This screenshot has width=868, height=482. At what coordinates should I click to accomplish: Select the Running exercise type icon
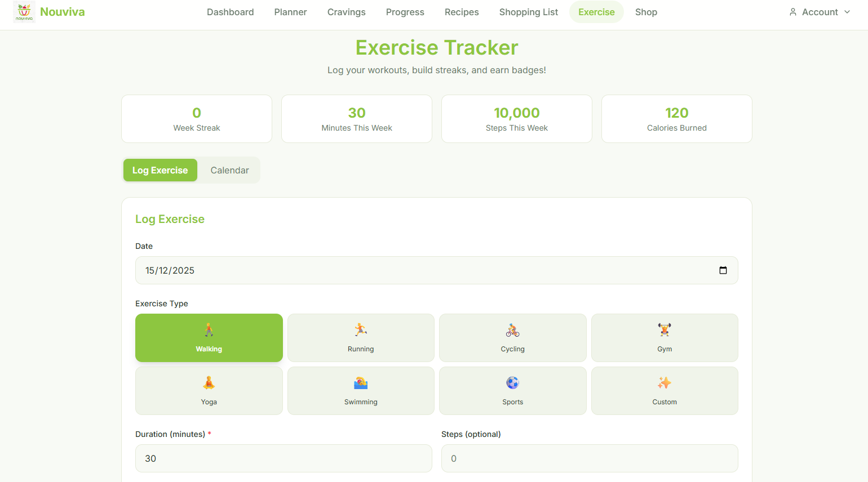click(x=361, y=329)
